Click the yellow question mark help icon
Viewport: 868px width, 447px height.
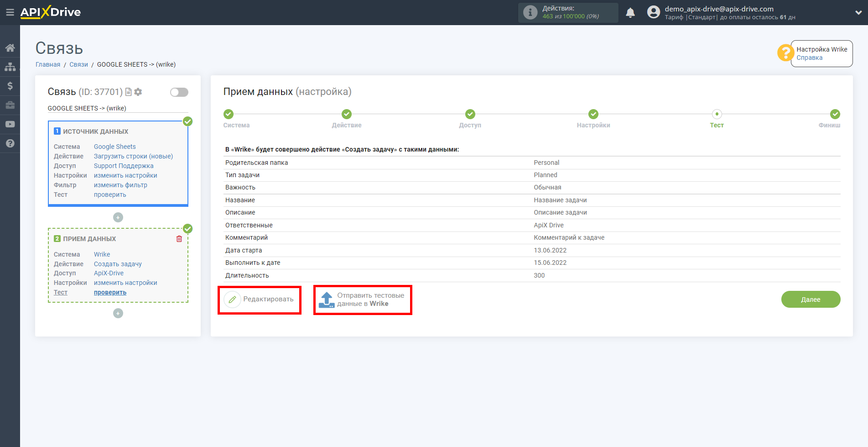pos(785,53)
